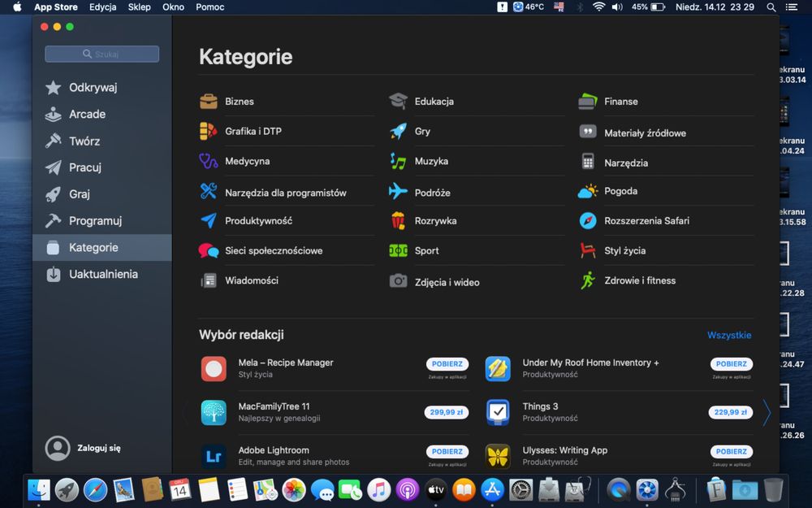Advance Wybór redakcji carousel with right chevron

[x=767, y=413]
